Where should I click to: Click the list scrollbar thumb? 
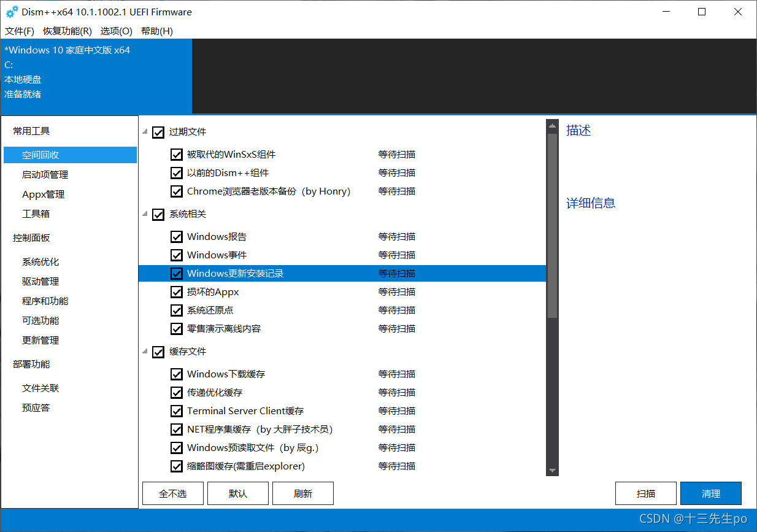552,226
